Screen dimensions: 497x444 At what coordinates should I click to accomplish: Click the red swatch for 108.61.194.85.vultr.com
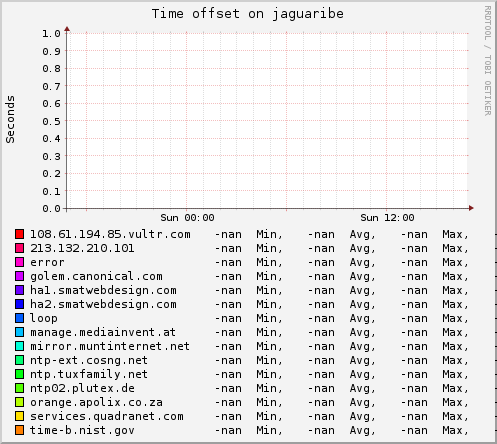coord(19,234)
